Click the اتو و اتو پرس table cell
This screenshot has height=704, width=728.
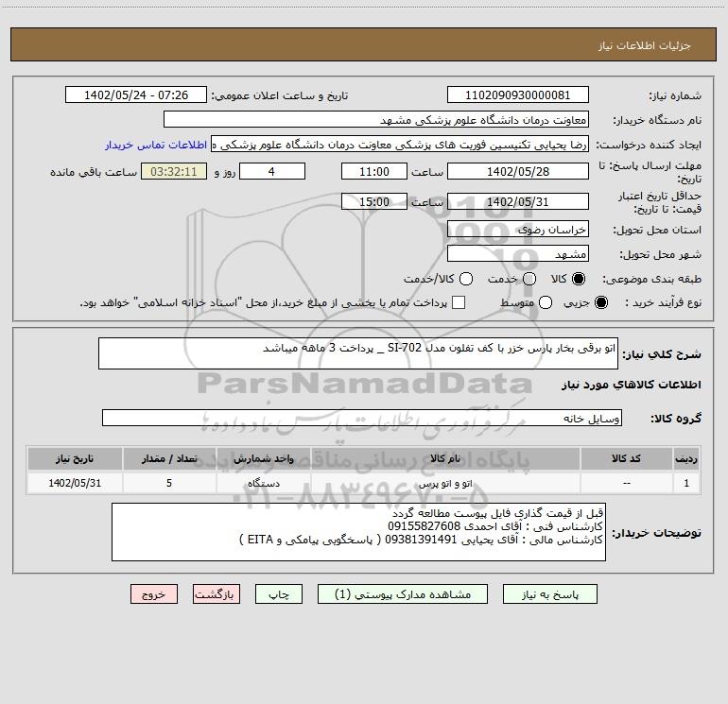[444, 483]
